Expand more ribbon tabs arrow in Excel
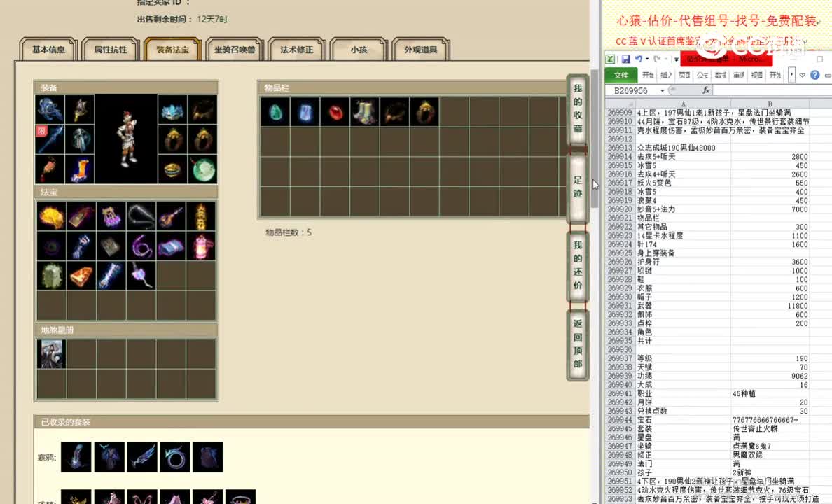 pyautogui.click(x=791, y=75)
